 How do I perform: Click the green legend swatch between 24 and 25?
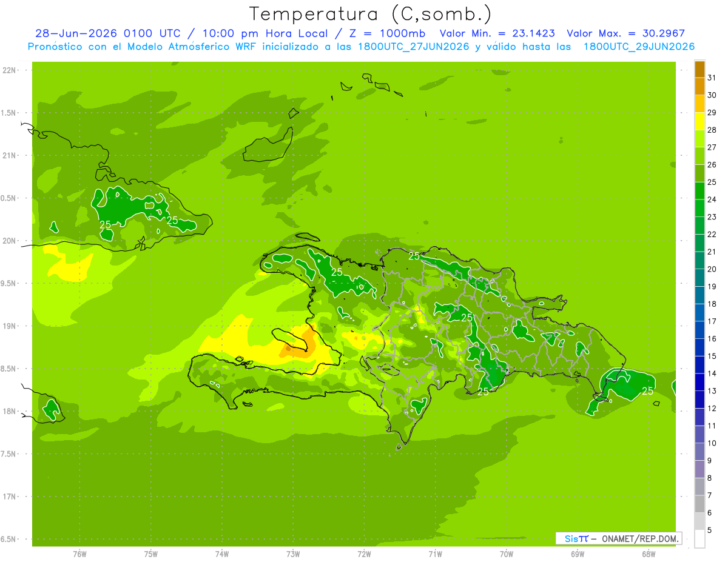(699, 191)
